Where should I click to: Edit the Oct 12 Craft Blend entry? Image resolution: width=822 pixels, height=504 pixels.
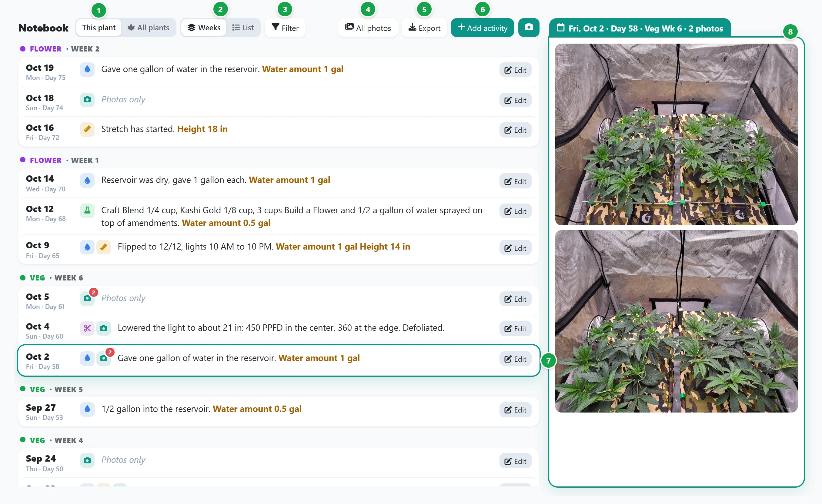pos(515,211)
